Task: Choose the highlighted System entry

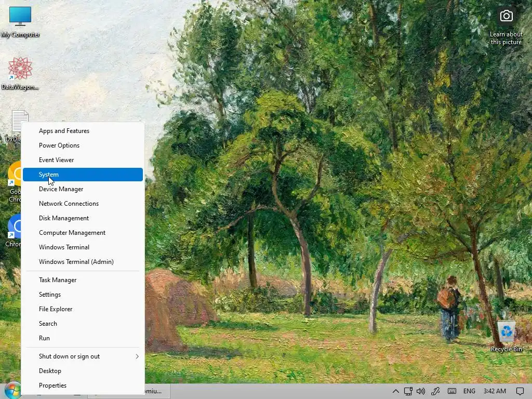Action: pos(83,175)
